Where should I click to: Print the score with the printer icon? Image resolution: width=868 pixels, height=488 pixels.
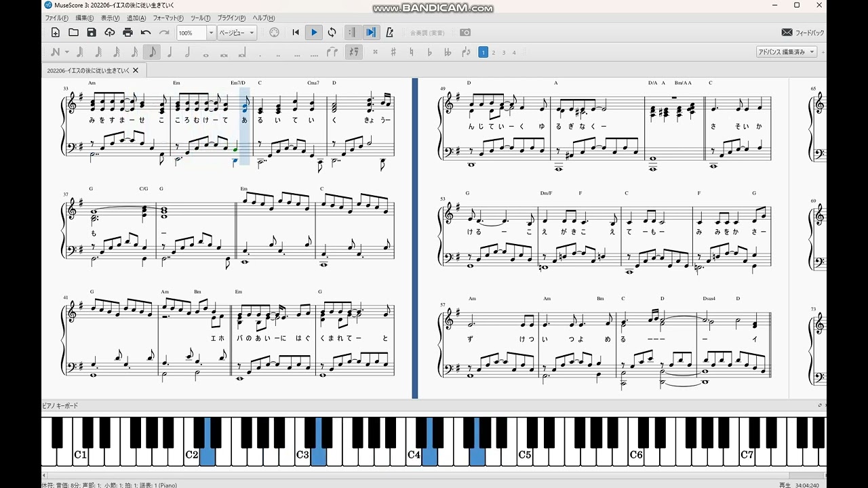[127, 33]
